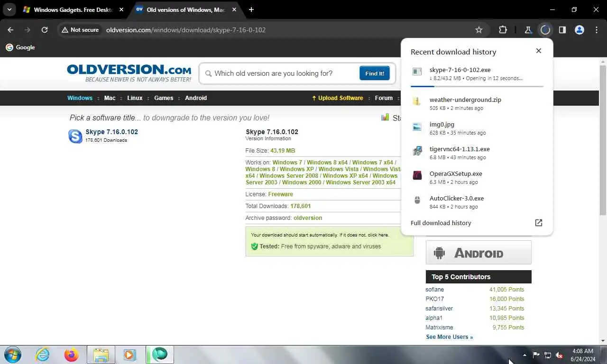Open contributor PKO17 profile

[x=435, y=299]
